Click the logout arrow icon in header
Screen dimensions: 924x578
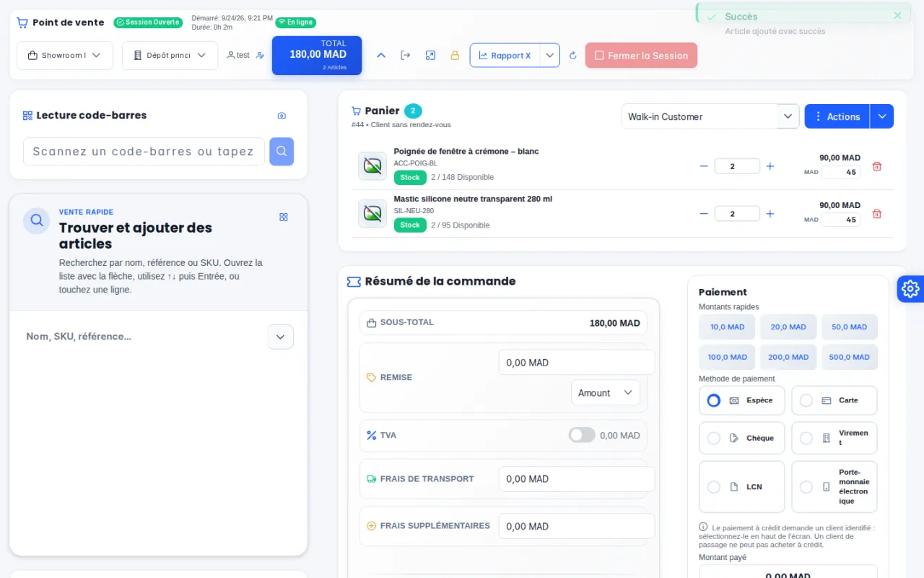click(406, 56)
